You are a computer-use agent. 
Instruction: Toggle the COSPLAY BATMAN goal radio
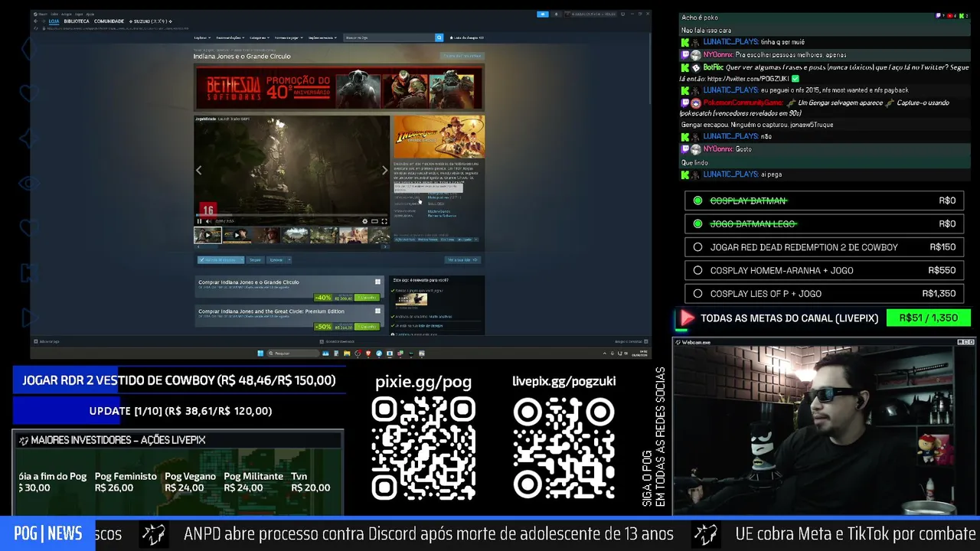pos(697,201)
